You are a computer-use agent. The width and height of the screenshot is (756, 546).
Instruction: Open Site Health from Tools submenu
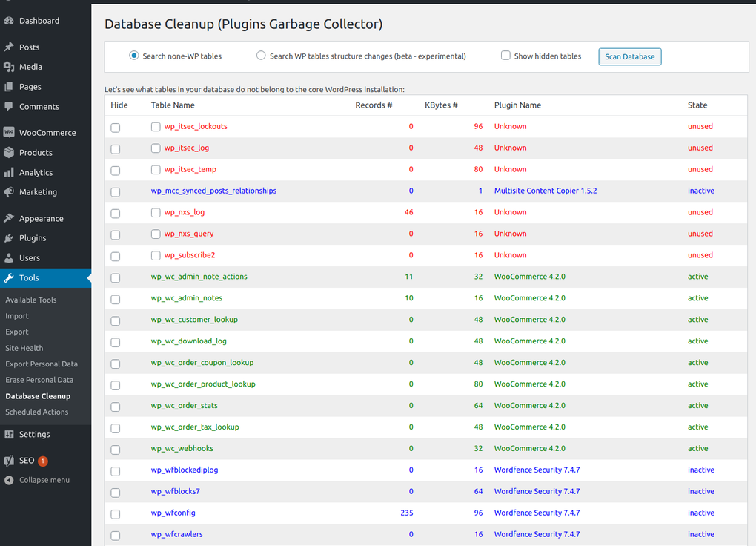pos(24,347)
